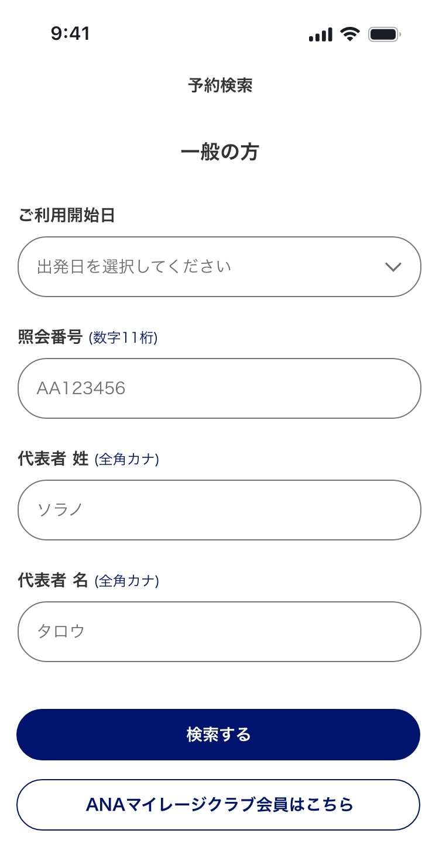Screen dimensions: 439x868
Task: Focus the 照会番号 field showing AA123456
Action: pos(220,388)
